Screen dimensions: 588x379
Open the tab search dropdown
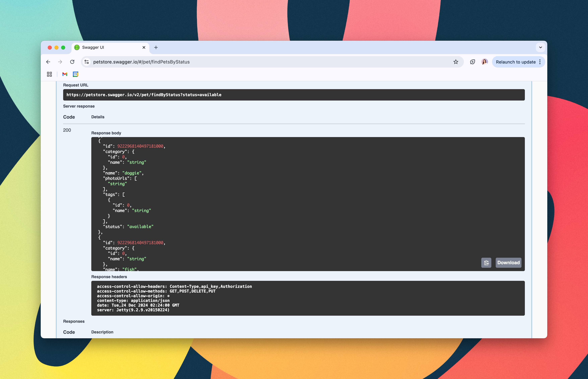(x=540, y=47)
